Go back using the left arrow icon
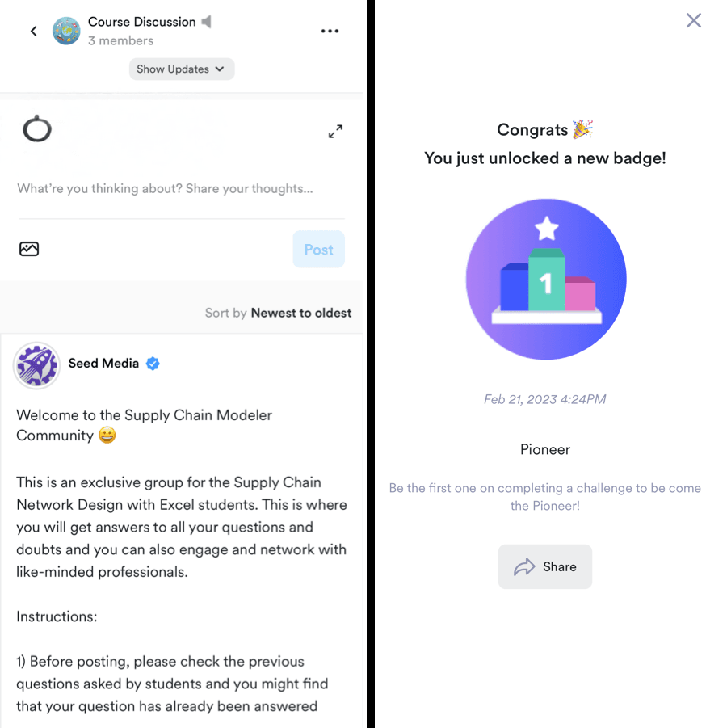The image size is (727, 728). point(33,31)
